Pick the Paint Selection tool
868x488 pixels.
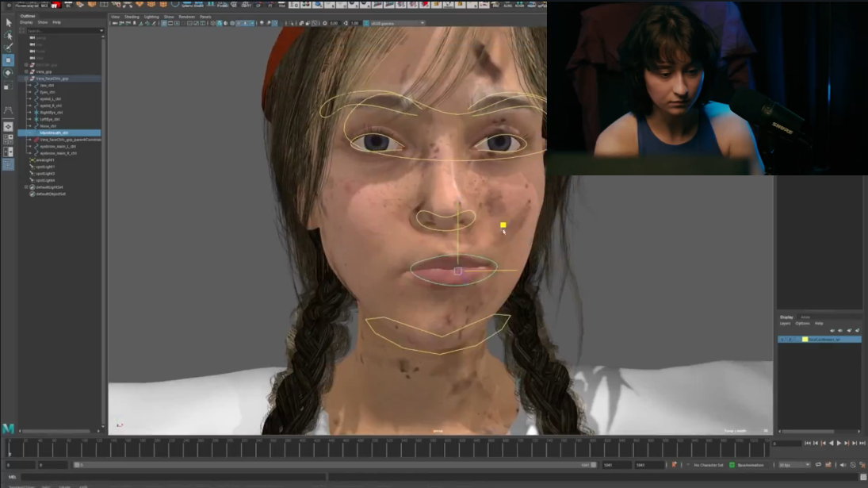9,47
